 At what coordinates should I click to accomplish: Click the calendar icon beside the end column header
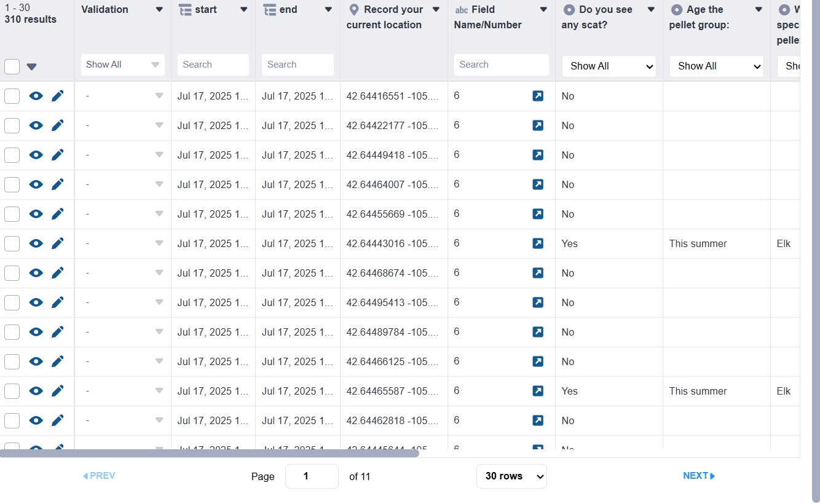[269, 9]
